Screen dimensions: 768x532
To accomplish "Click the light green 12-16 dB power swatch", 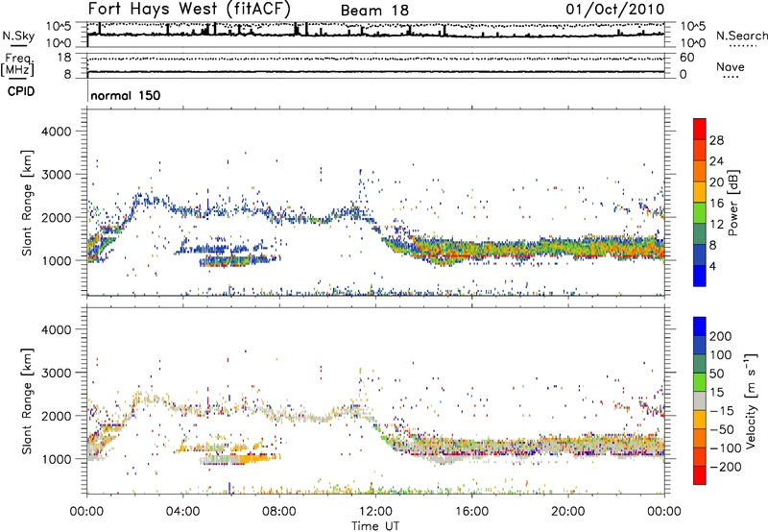I will click(700, 213).
